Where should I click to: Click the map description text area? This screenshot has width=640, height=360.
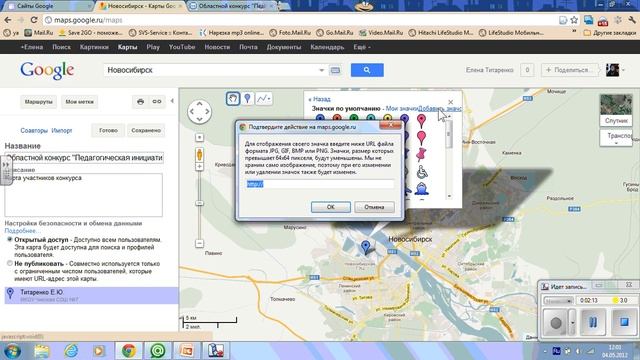83,195
